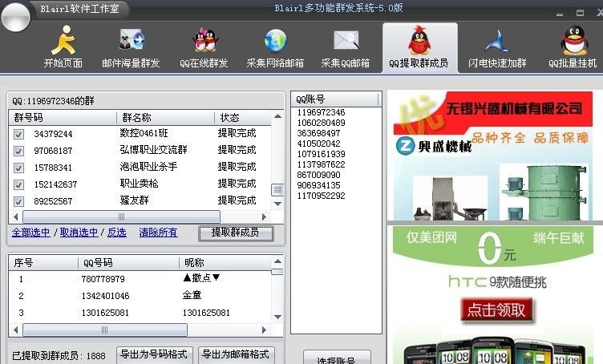
Task: Select member number 1301625081 in QQ号码 column
Action: click(105, 313)
